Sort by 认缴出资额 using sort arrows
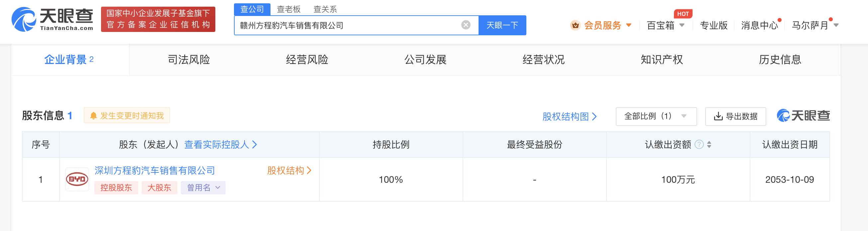The width and height of the screenshot is (868, 231). [x=709, y=144]
